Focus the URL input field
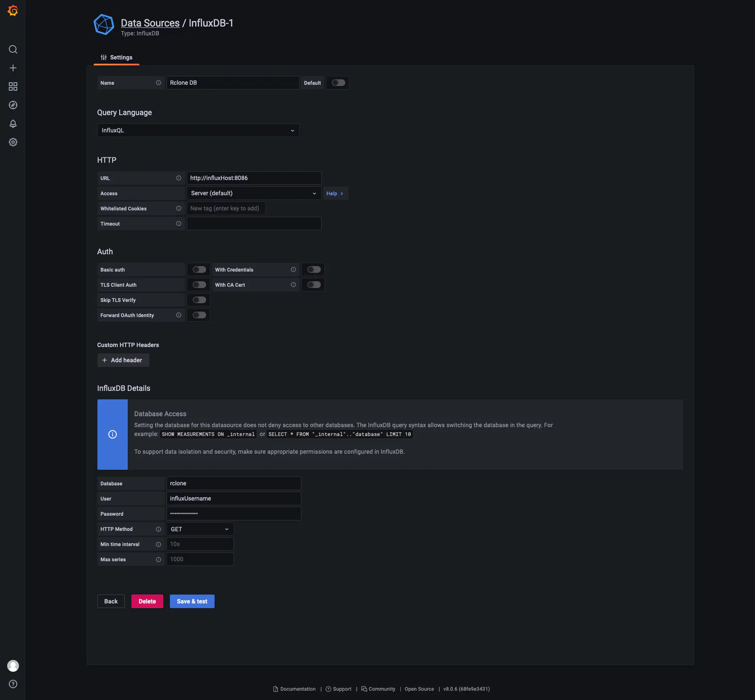 [254, 178]
